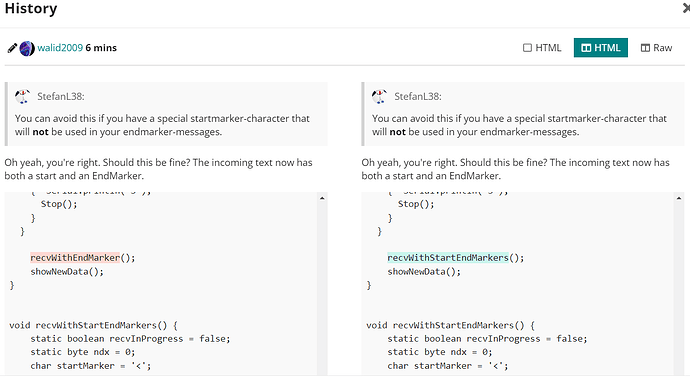Viewport: 690px width, 378px height.
Task: Click left quote text about startmarker-character
Action: 162,125
